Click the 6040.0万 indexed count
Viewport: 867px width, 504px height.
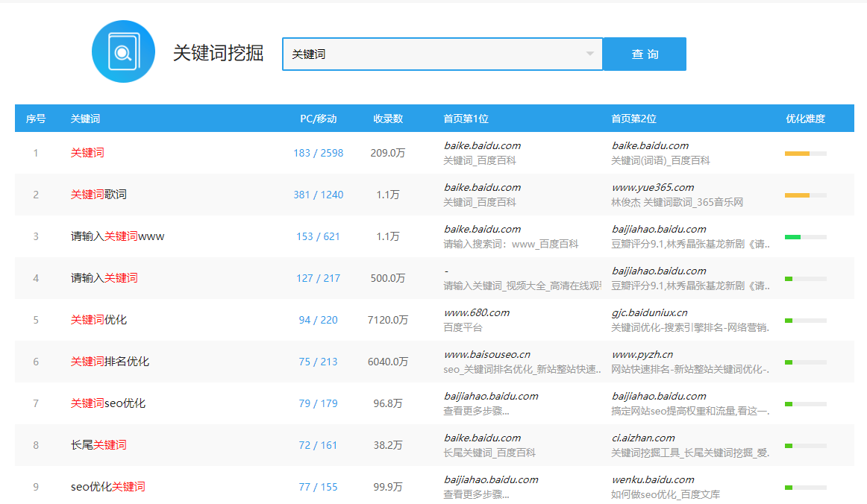387,362
